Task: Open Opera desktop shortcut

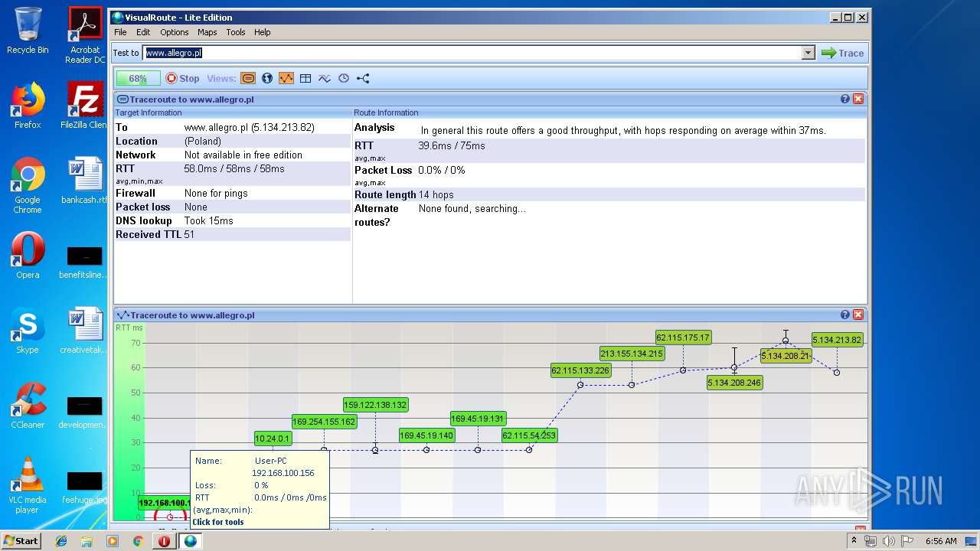Action: (28, 256)
